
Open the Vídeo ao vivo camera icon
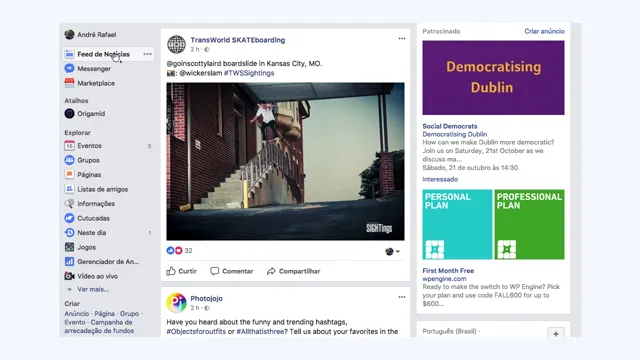click(69, 276)
